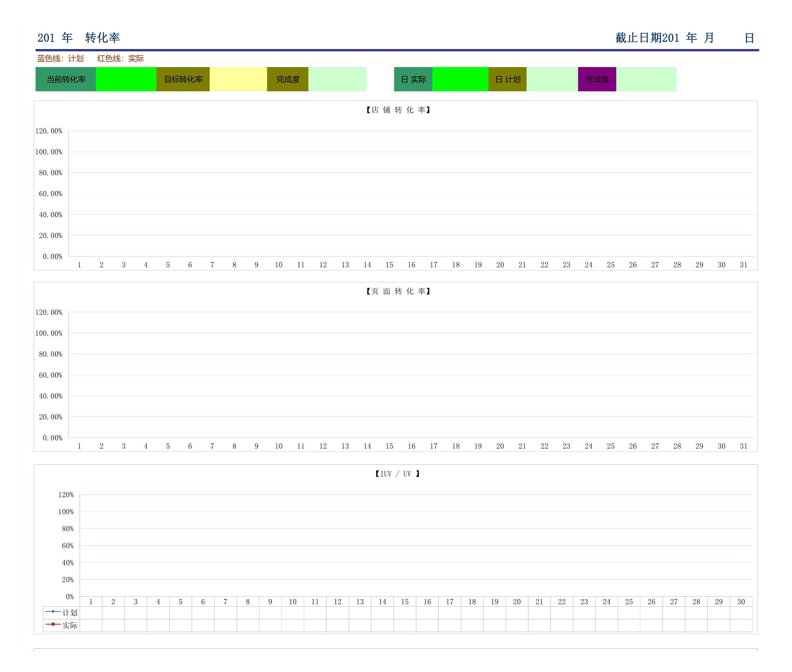Select the 日 实际 label cell

tap(413, 79)
